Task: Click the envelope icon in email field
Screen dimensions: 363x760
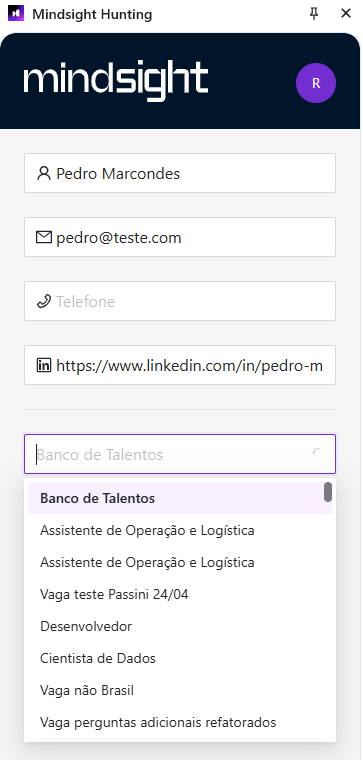Action: [44, 238]
